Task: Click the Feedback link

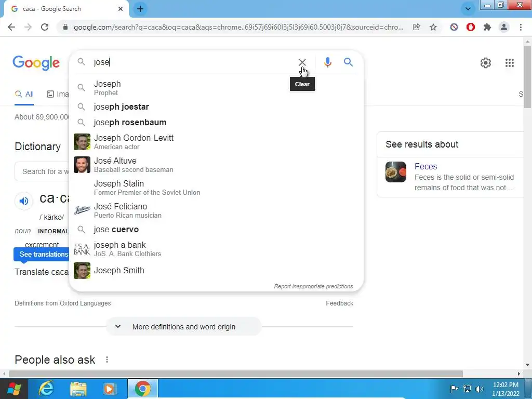Action: (339, 303)
